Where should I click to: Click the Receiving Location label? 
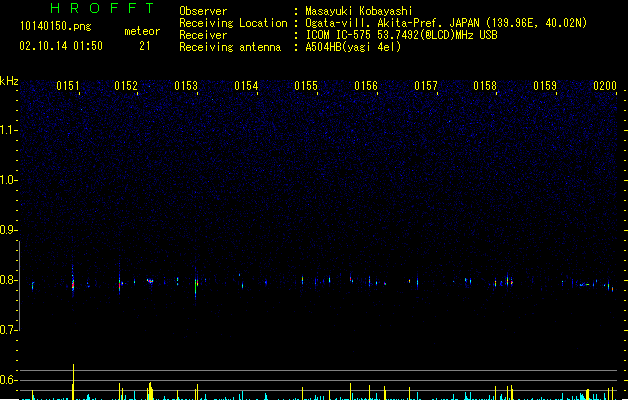[233, 23]
